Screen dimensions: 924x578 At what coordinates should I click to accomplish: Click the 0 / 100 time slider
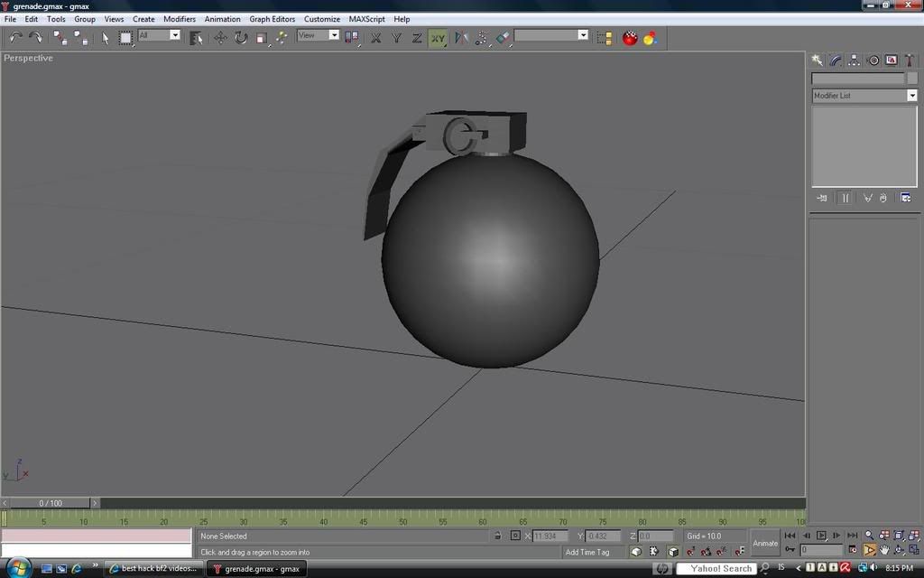(50, 503)
